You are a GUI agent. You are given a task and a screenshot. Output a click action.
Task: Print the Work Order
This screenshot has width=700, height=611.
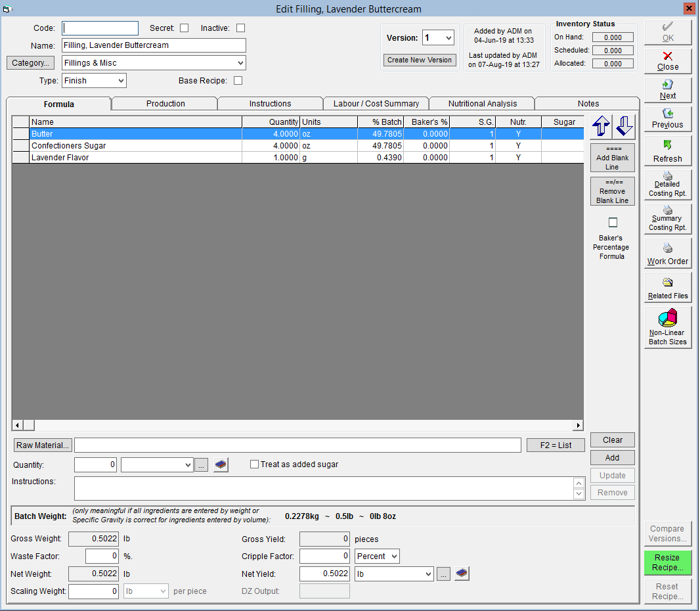coord(668,253)
